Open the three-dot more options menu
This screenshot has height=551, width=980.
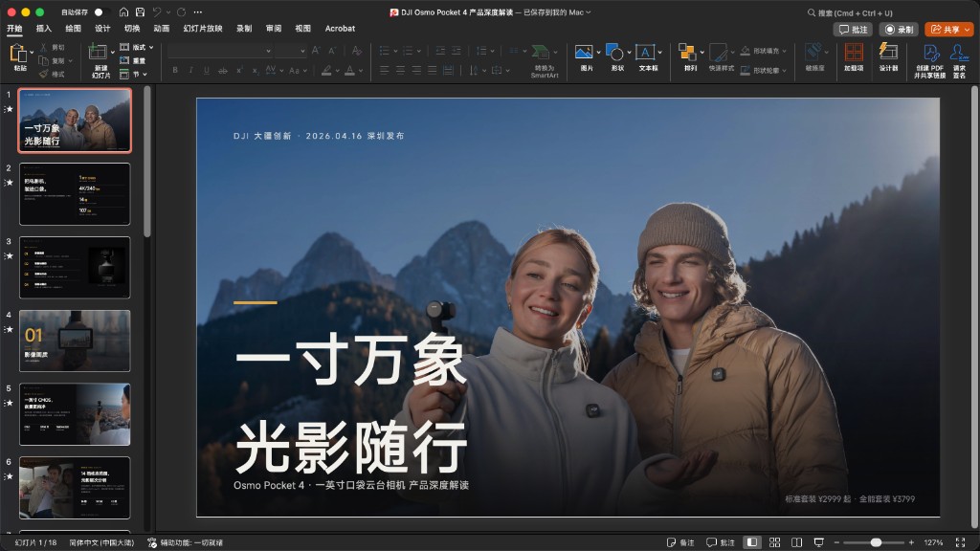198,12
